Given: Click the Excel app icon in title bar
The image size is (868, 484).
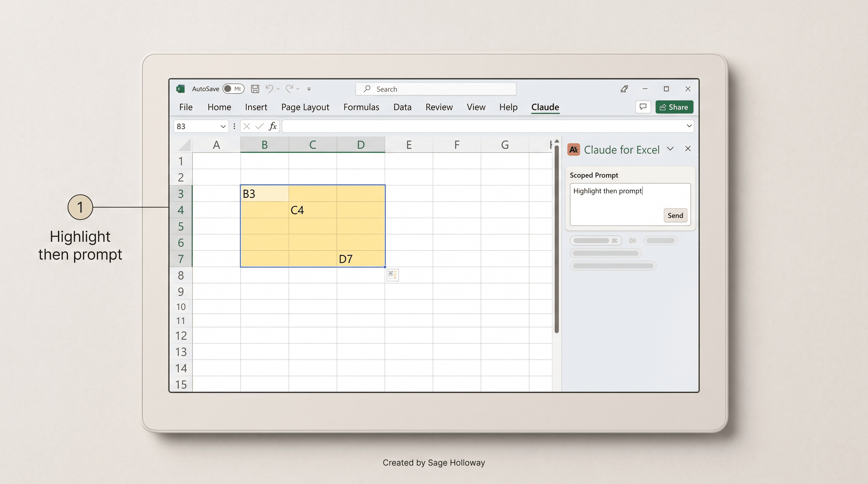Looking at the screenshot, I should (180, 89).
